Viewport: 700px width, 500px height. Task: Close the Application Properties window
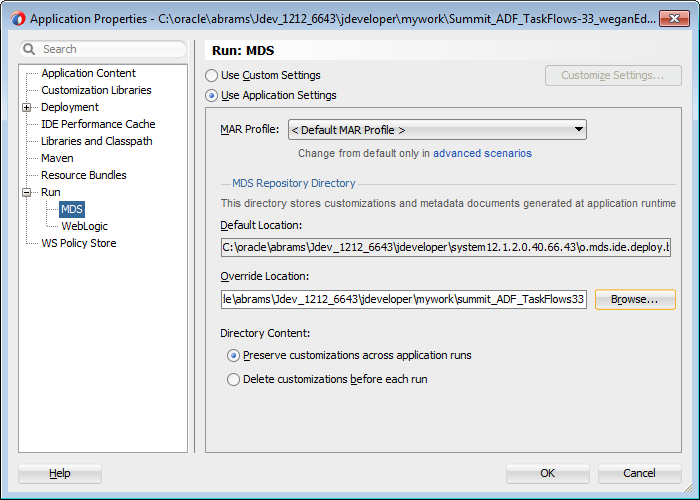pyautogui.click(x=674, y=19)
